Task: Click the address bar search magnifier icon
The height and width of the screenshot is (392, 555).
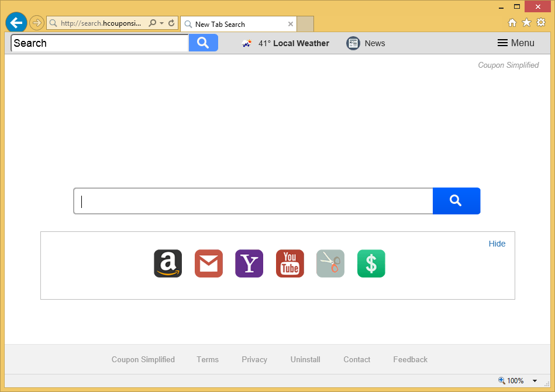Action: coord(153,23)
